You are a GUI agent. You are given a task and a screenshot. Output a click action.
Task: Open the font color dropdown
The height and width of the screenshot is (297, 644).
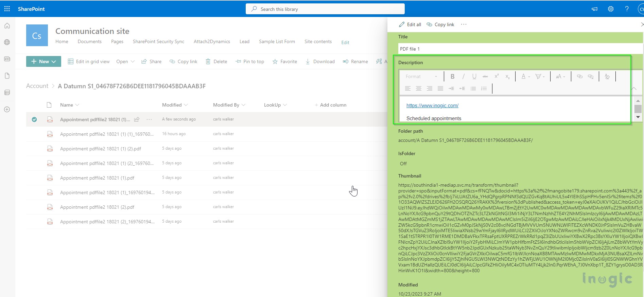click(525, 76)
